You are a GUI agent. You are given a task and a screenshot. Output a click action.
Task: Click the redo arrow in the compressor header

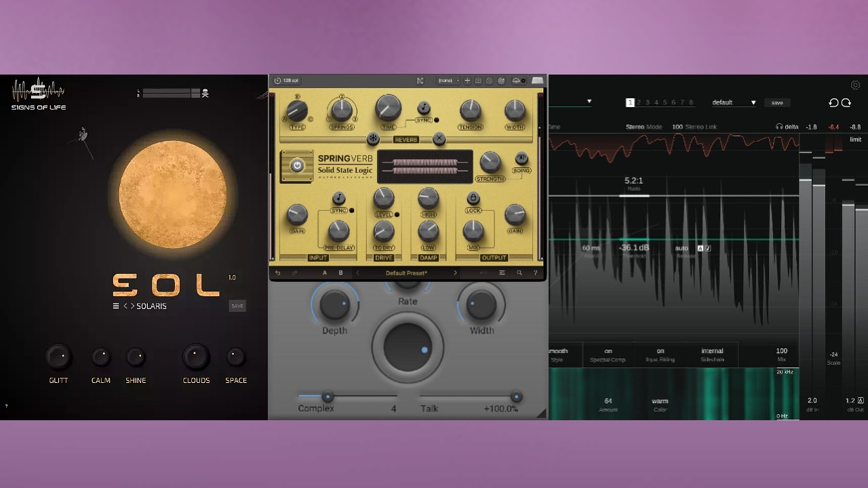pos(847,102)
